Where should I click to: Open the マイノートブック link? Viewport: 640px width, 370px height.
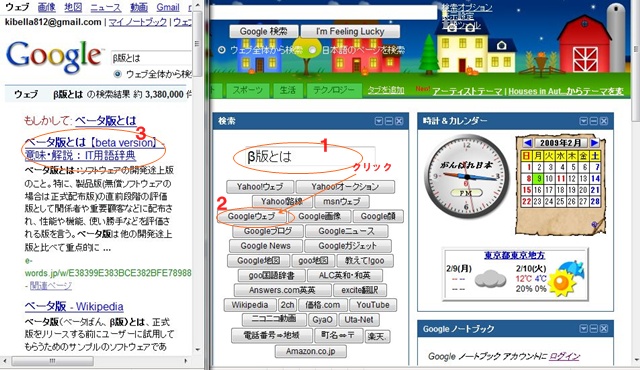[138, 22]
